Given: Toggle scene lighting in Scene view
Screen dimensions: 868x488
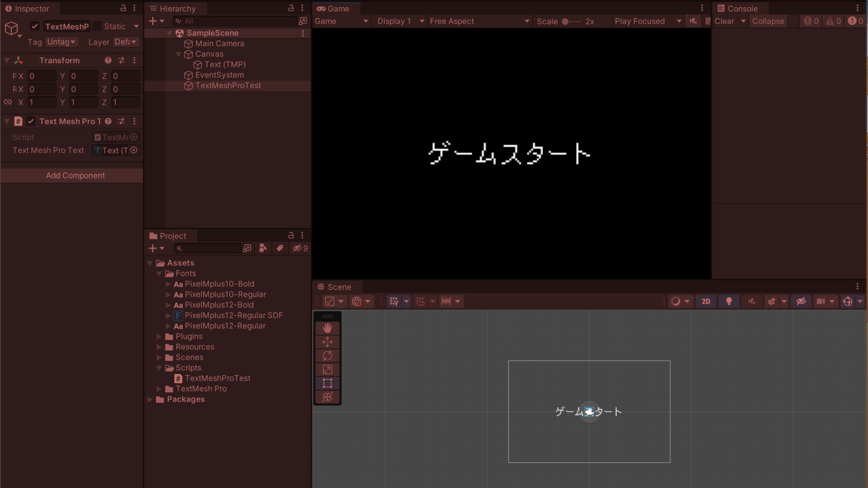Looking at the screenshot, I should point(729,301).
